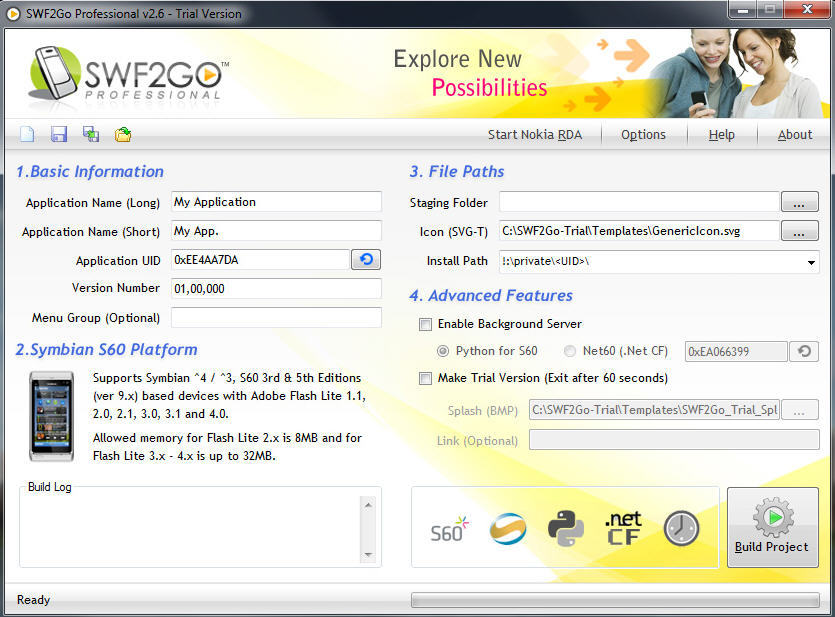Viewport: 835px width, 617px height.
Task: Select the Python for S60 radio button
Action: pyautogui.click(x=443, y=351)
